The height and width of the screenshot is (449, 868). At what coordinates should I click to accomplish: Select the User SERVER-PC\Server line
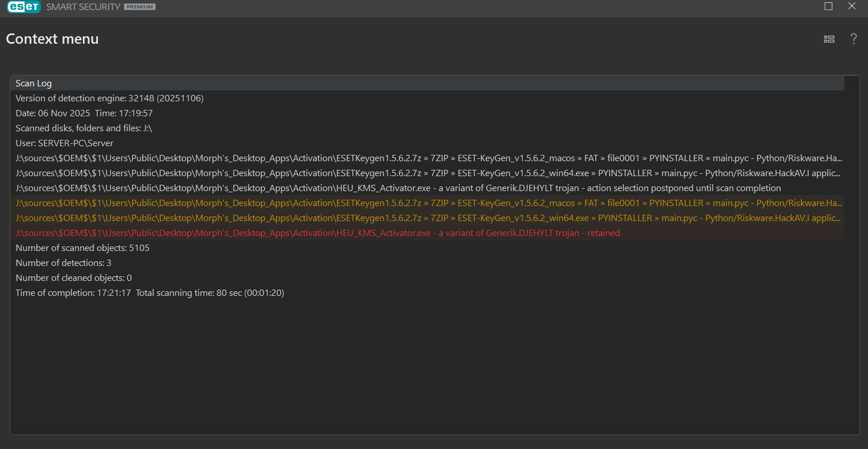(64, 143)
